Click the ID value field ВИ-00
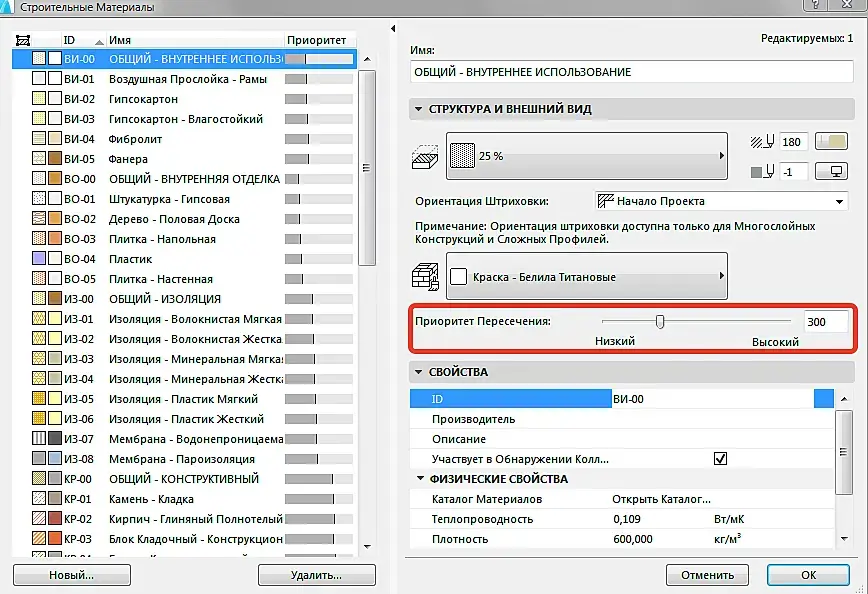The width and height of the screenshot is (868, 594). pyautogui.click(x=712, y=399)
